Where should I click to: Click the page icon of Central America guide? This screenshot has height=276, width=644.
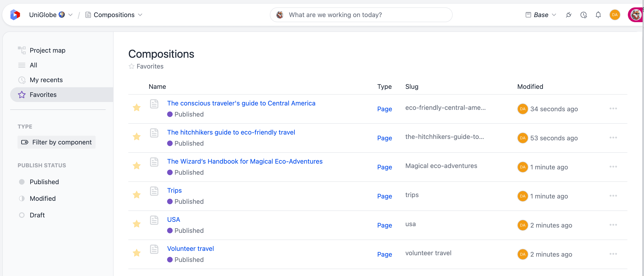pos(154,104)
